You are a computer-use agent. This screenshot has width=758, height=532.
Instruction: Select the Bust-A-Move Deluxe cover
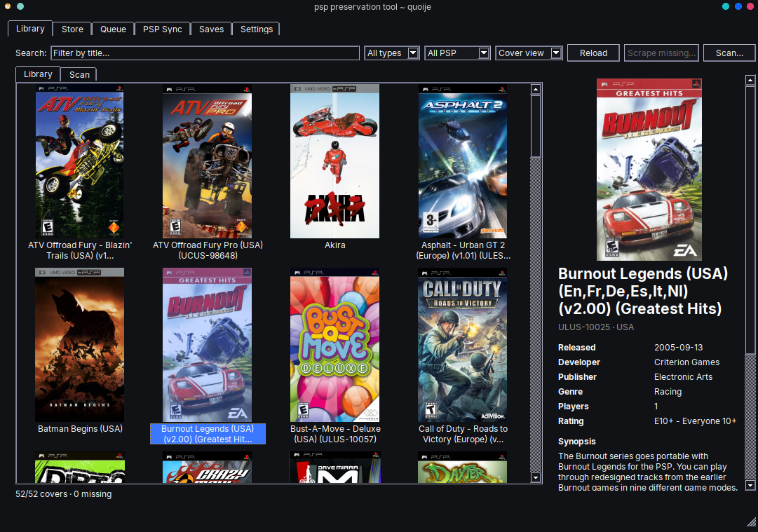click(x=335, y=345)
